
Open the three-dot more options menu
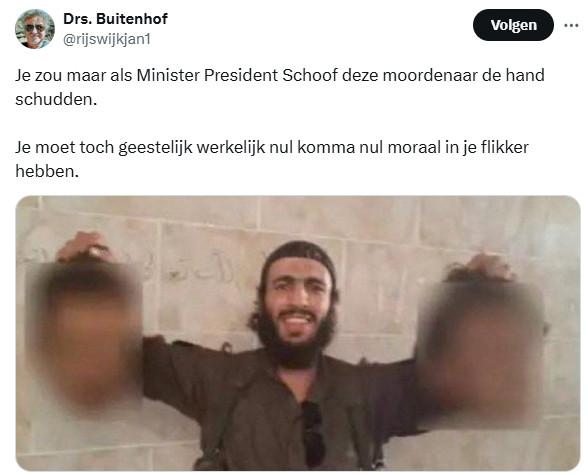tap(571, 25)
